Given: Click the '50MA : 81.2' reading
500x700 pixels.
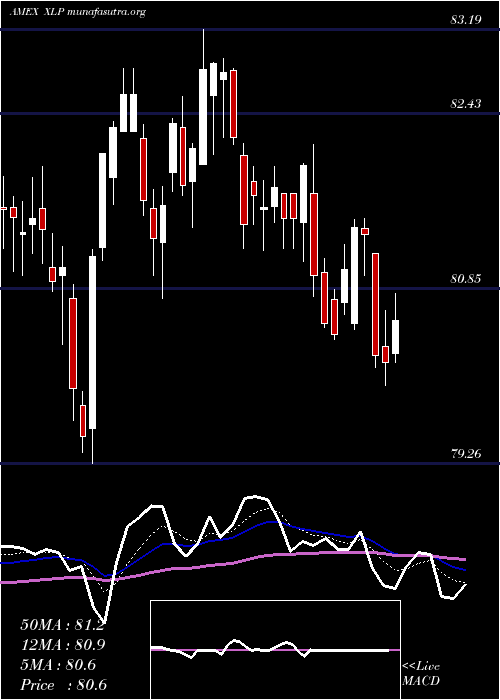Looking at the screenshot, I should (62, 625).
